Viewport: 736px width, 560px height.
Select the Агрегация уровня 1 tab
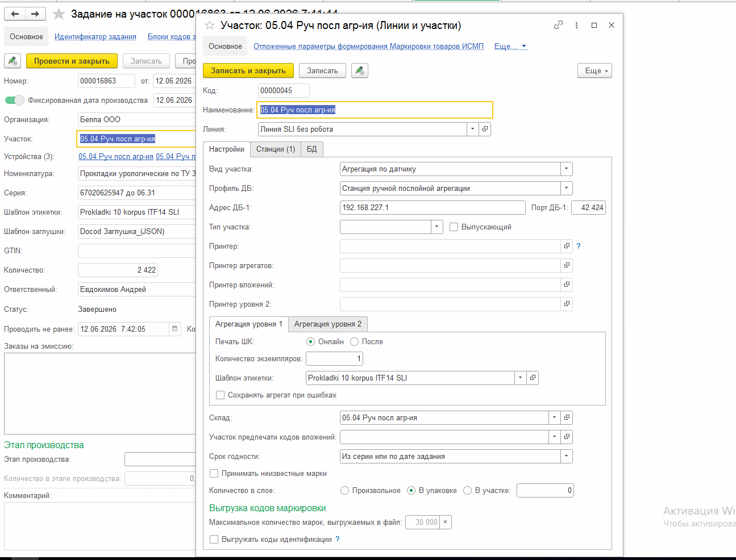(249, 324)
